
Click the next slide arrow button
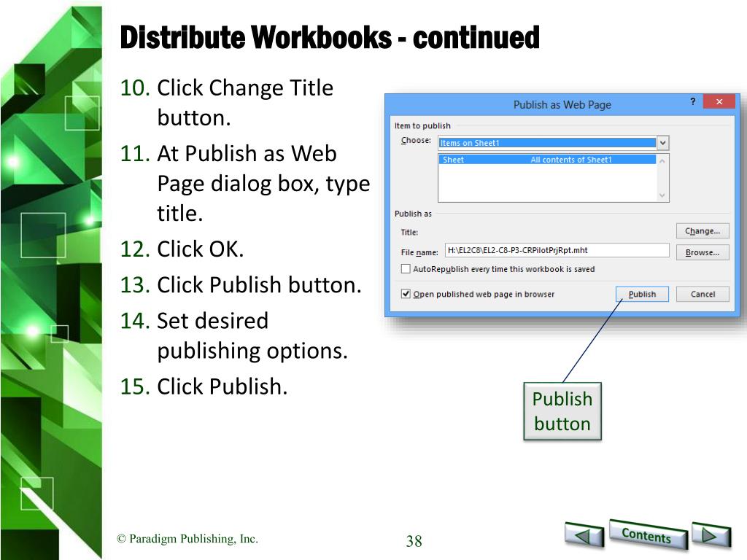tap(711, 534)
